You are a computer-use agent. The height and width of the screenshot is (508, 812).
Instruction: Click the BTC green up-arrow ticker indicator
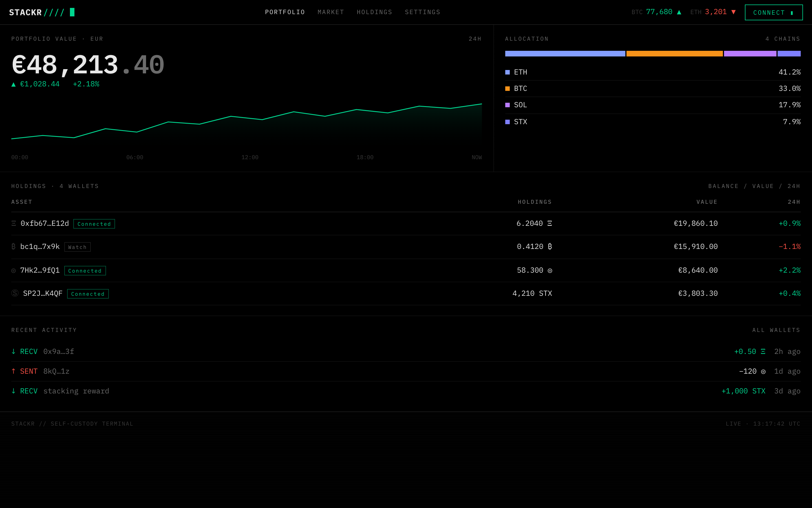click(679, 12)
